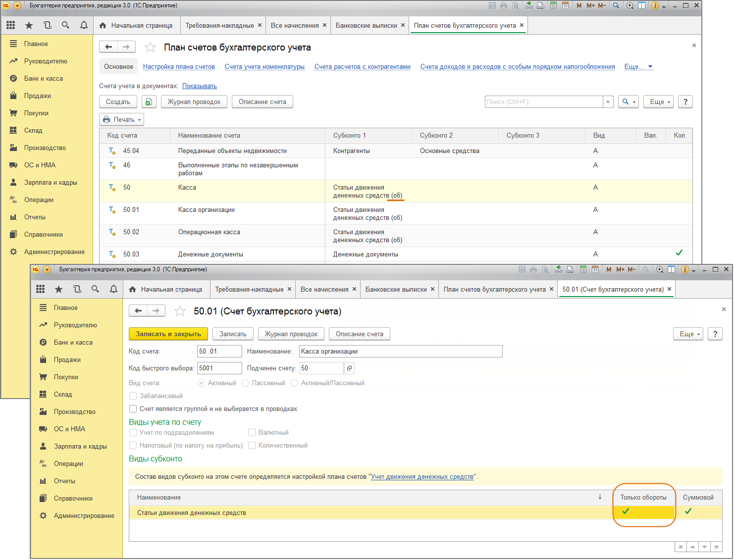Open Банковские выписки tab in the 50.01 window
This screenshot has height=560, width=734.
point(396,289)
